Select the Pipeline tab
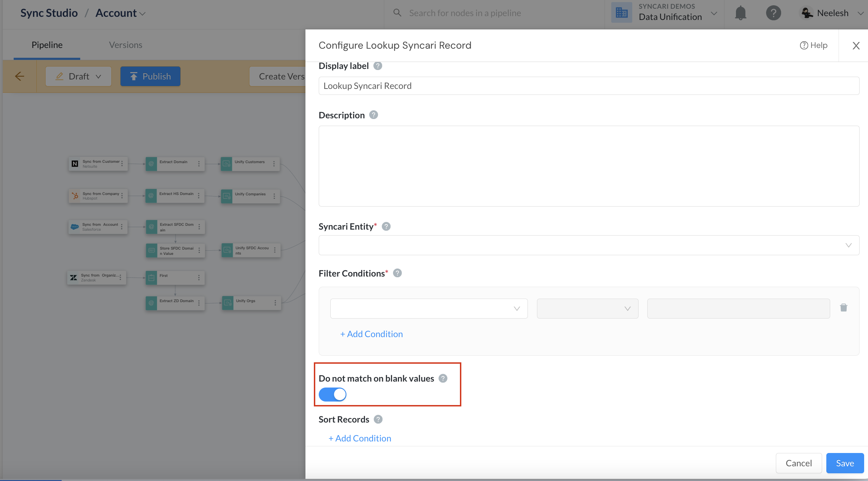 (47, 45)
